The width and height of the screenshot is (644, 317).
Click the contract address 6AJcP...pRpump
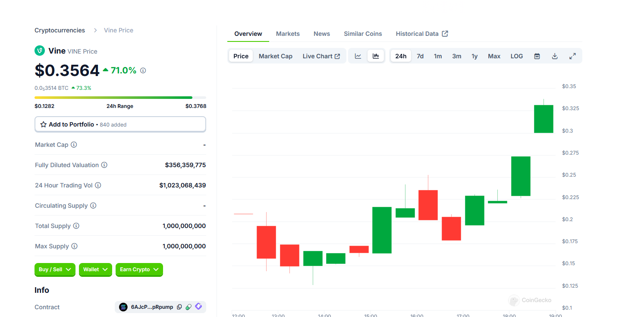click(x=152, y=307)
